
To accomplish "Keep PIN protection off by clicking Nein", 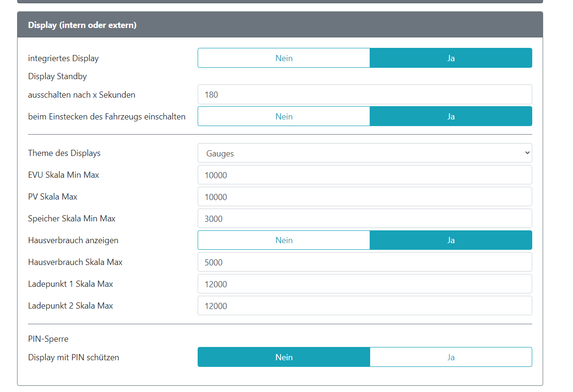I will [283, 357].
